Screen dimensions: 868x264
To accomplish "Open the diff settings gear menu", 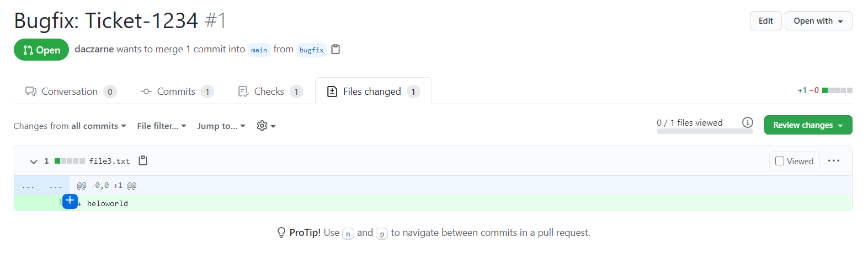I will pyautogui.click(x=266, y=126).
